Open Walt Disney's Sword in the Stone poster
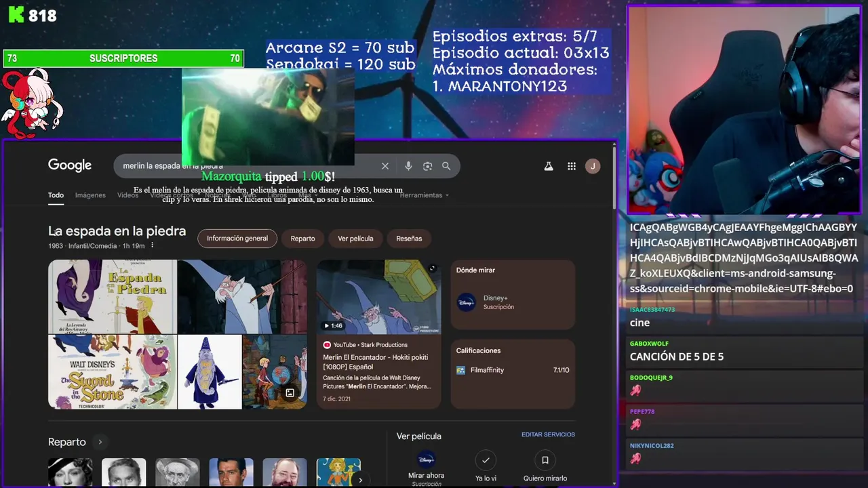 coord(113,372)
